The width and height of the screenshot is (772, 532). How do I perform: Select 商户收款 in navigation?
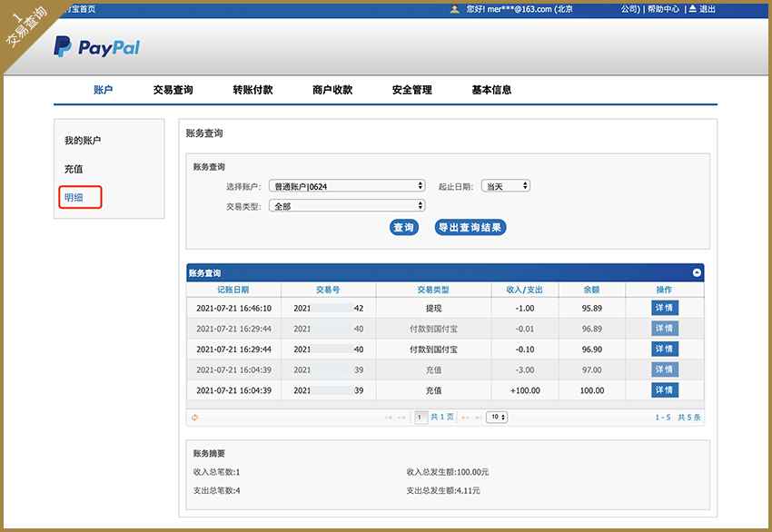pyautogui.click(x=332, y=90)
